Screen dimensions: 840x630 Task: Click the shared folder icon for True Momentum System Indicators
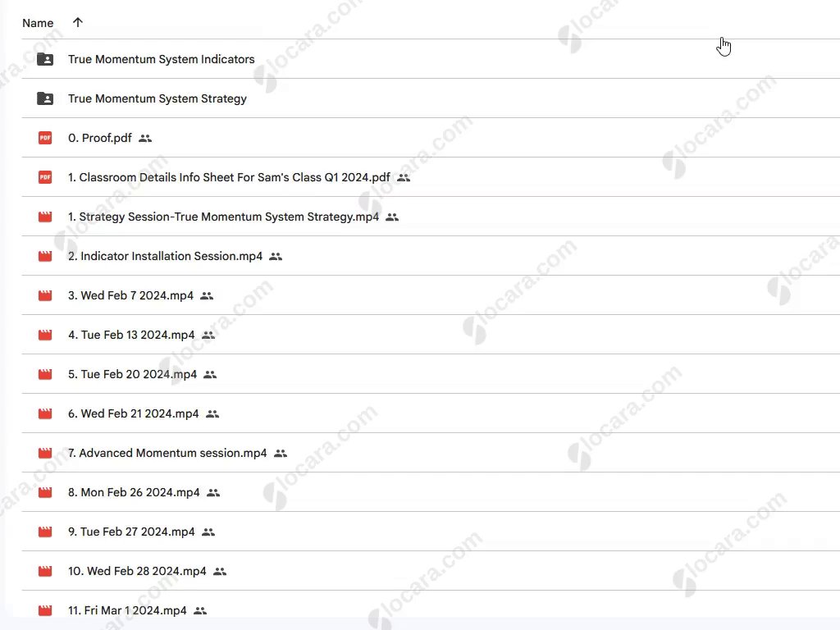tap(45, 59)
